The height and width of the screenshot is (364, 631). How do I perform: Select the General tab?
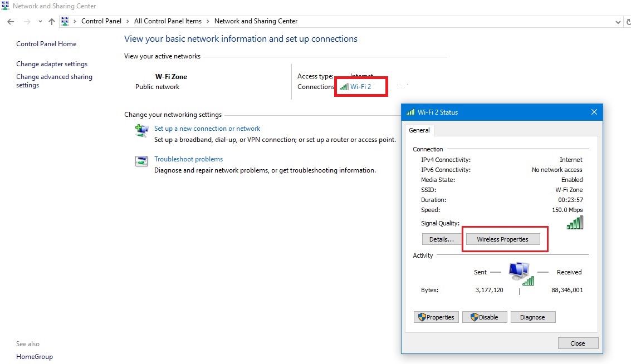pos(419,130)
